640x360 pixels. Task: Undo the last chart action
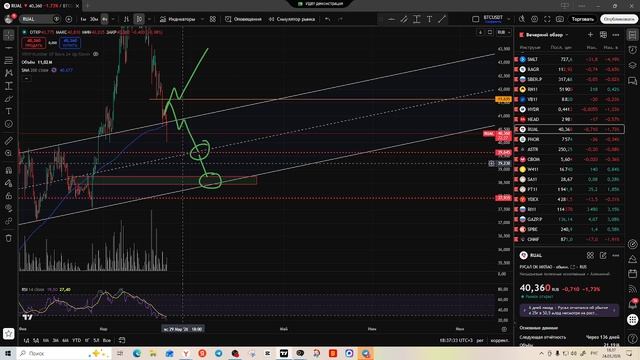(327, 19)
